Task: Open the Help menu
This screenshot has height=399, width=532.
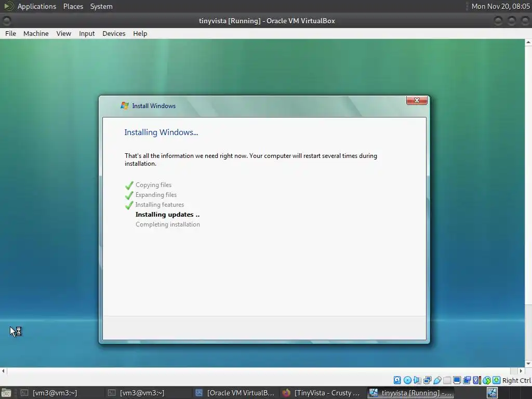Action: 140,34
